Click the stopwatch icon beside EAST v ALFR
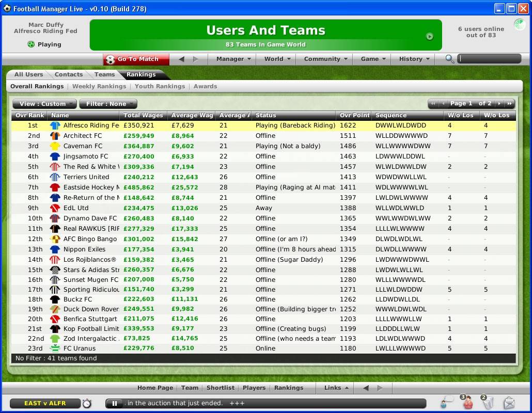 click(x=87, y=403)
